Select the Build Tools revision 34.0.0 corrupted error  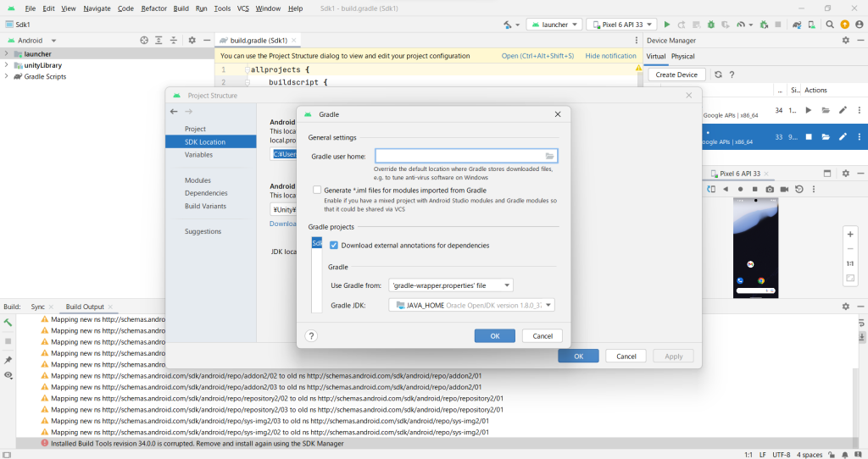pyautogui.click(x=197, y=444)
